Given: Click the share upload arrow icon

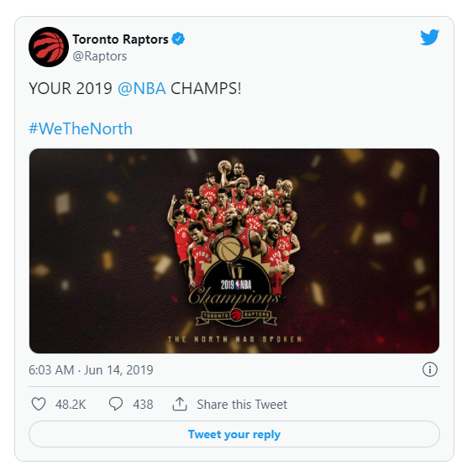Looking at the screenshot, I should (180, 404).
